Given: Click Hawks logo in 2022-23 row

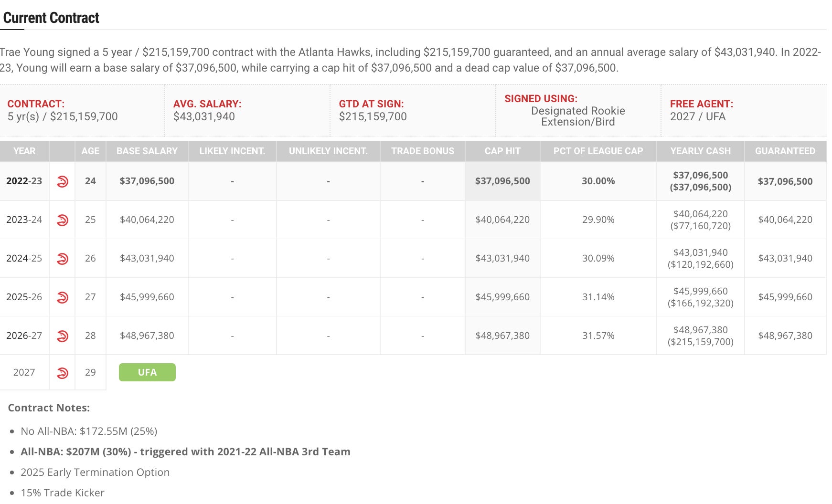Looking at the screenshot, I should coord(62,181).
